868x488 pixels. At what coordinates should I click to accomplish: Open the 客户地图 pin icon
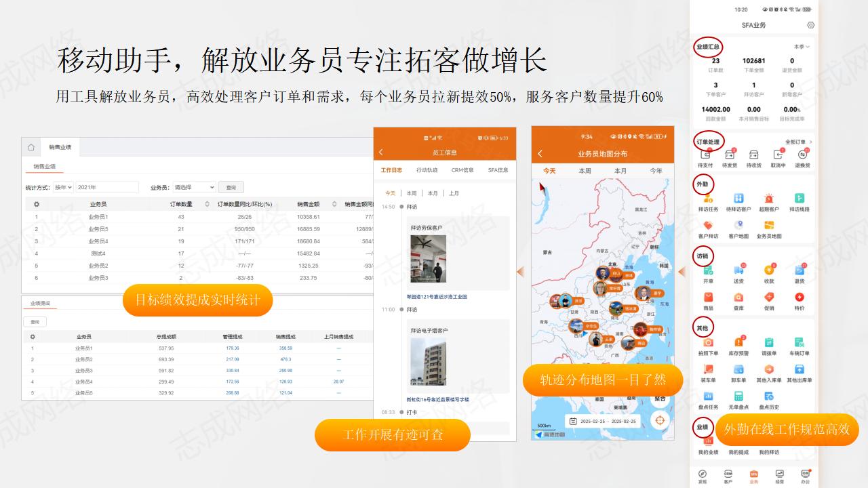tap(738, 226)
